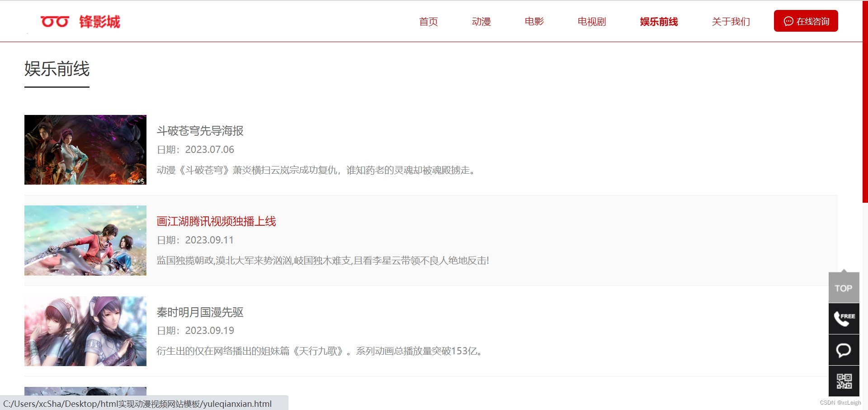The height and width of the screenshot is (410, 868).
Task: Open the 秦时明月国漫先驱 title link
Action: (x=200, y=312)
